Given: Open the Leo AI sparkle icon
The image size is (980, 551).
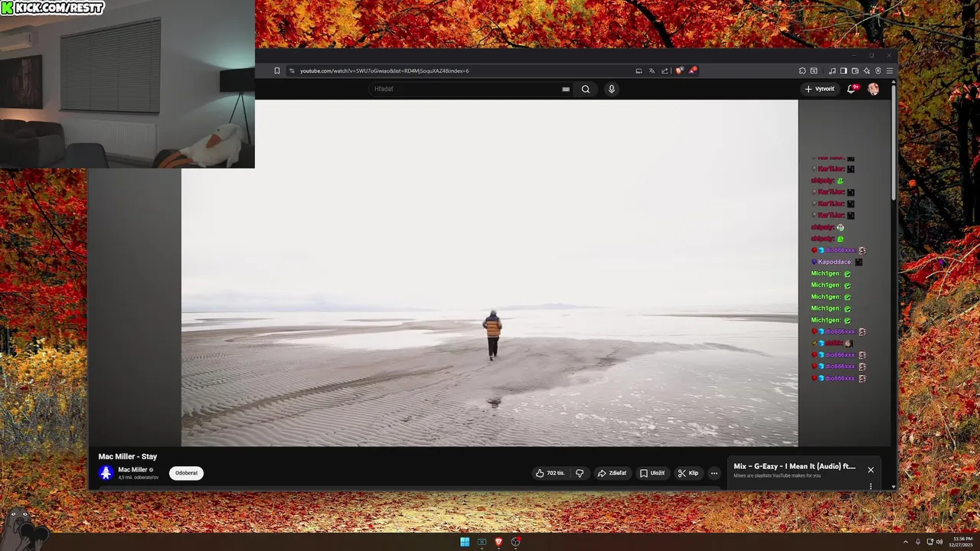Looking at the screenshot, I should point(867,70).
